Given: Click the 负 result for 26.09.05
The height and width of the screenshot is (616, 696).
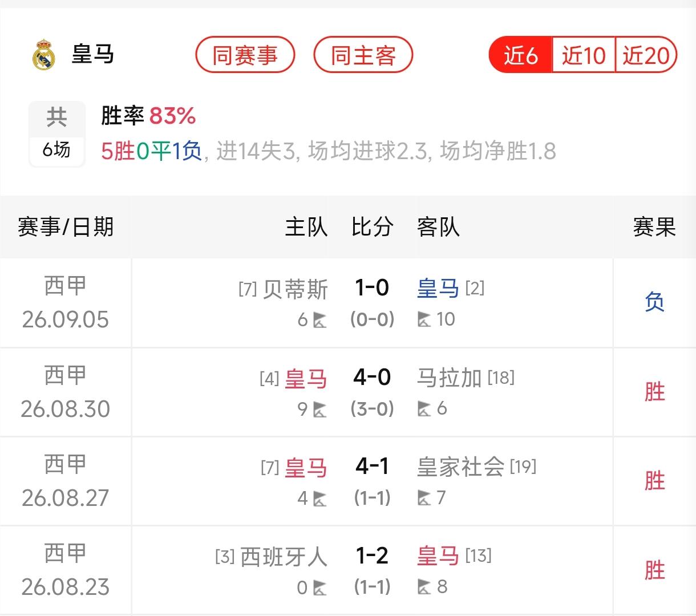Looking at the screenshot, I should [x=654, y=302].
